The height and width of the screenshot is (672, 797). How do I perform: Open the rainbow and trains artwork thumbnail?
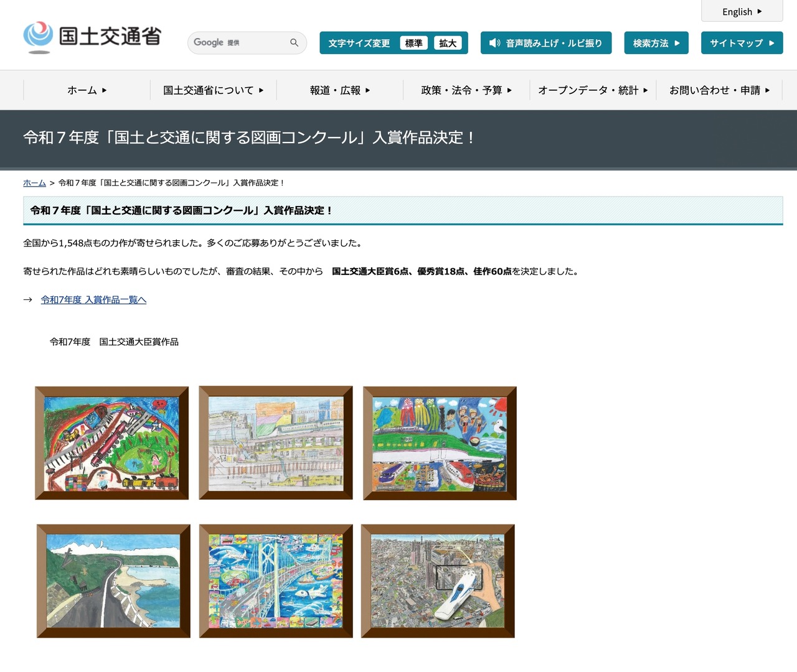click(112, 443)
